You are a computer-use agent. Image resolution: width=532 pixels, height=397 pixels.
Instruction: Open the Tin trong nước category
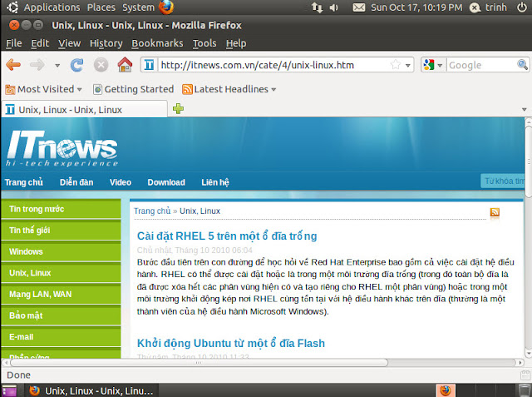coord(61,209)
